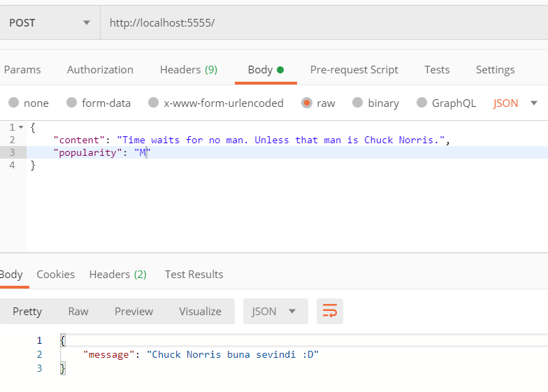
Task: Open the response Test Results tab
Action: [x=194, y=274]
